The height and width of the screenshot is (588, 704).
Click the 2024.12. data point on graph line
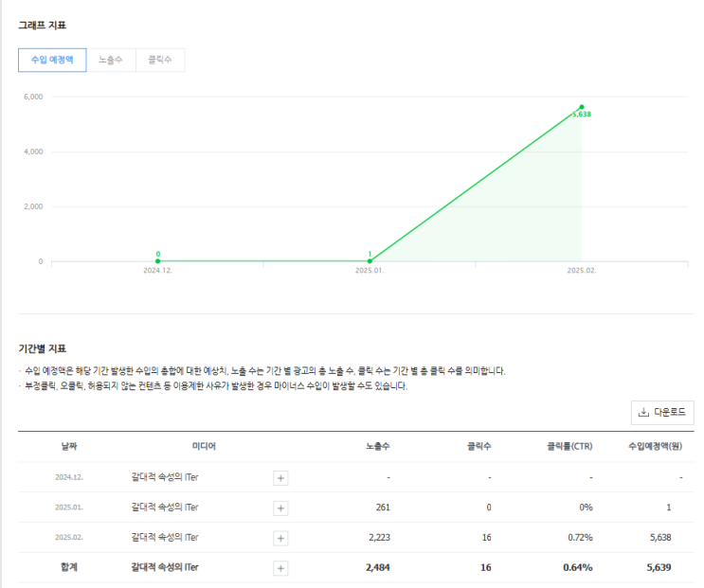pos(158,261)
